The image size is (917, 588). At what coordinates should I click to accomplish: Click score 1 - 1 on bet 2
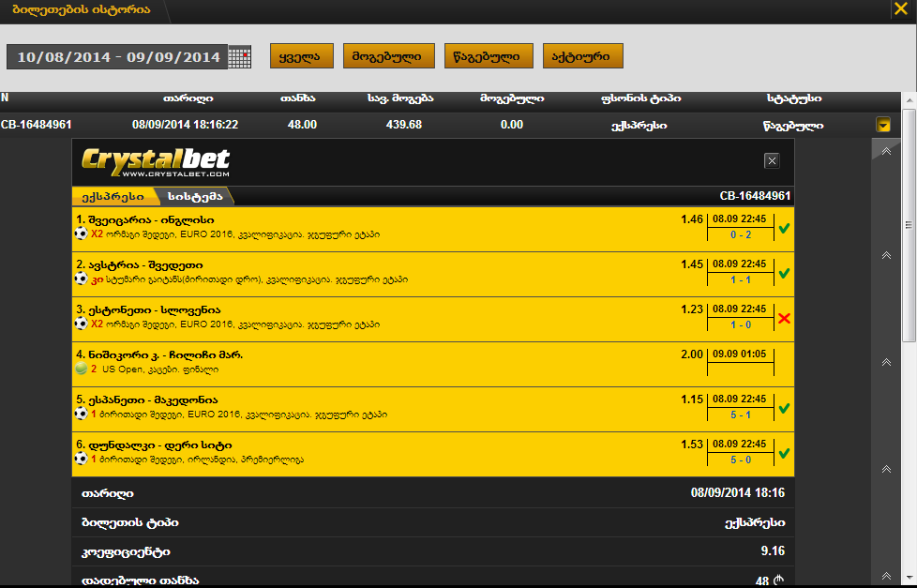(741, 279)
